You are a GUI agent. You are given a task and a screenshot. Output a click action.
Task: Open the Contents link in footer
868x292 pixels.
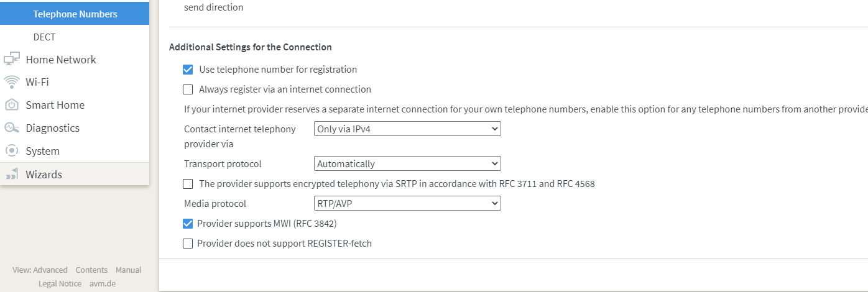coord(91,270)
